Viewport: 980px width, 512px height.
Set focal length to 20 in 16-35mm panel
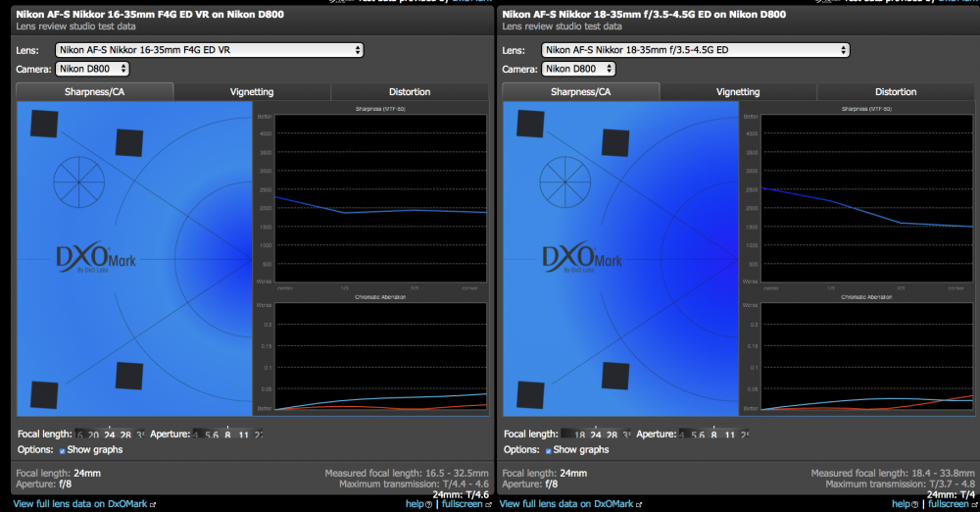pos(93,435)
